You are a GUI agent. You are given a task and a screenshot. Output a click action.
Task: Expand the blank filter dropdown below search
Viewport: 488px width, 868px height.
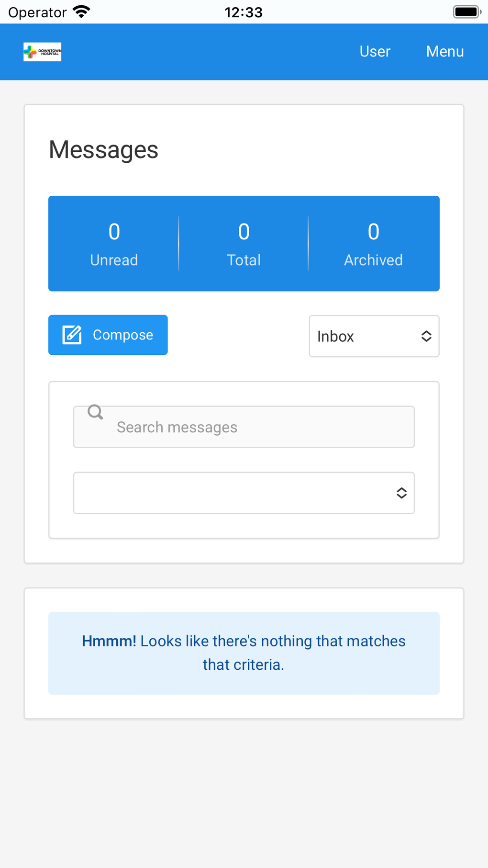tap(244, 493)
